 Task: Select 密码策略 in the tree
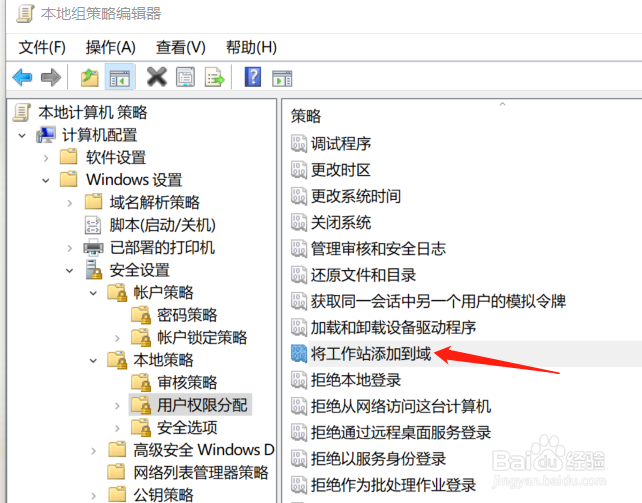click(x=187, y=315)
